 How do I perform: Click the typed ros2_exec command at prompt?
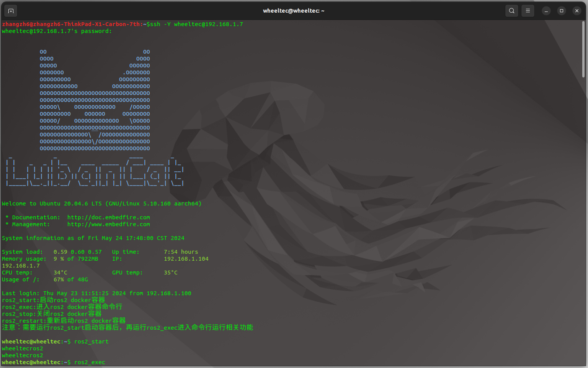[x=90, y=362]
